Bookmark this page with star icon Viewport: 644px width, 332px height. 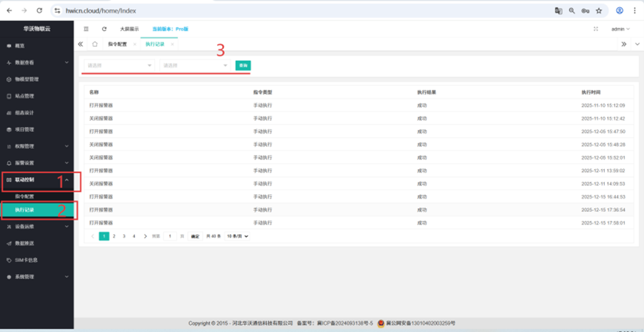pos(599,11)
